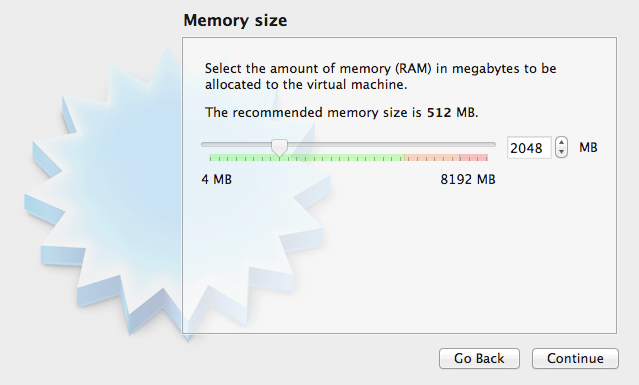Click the Memory size heading
Image resolution: width=639 pixels, height=385 pixels.
pyautogui.click(x=235, y=20)
